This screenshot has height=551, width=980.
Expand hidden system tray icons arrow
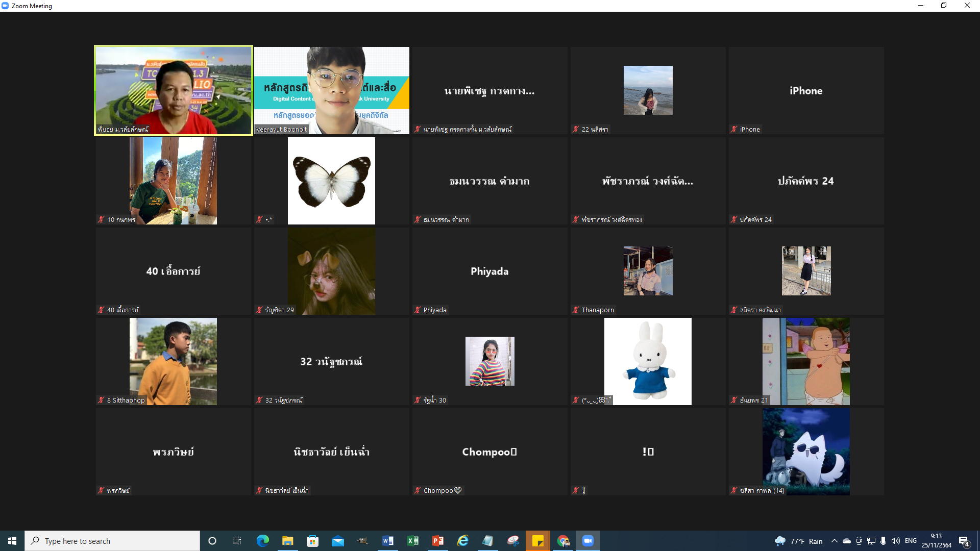click(x=834, y=541)
